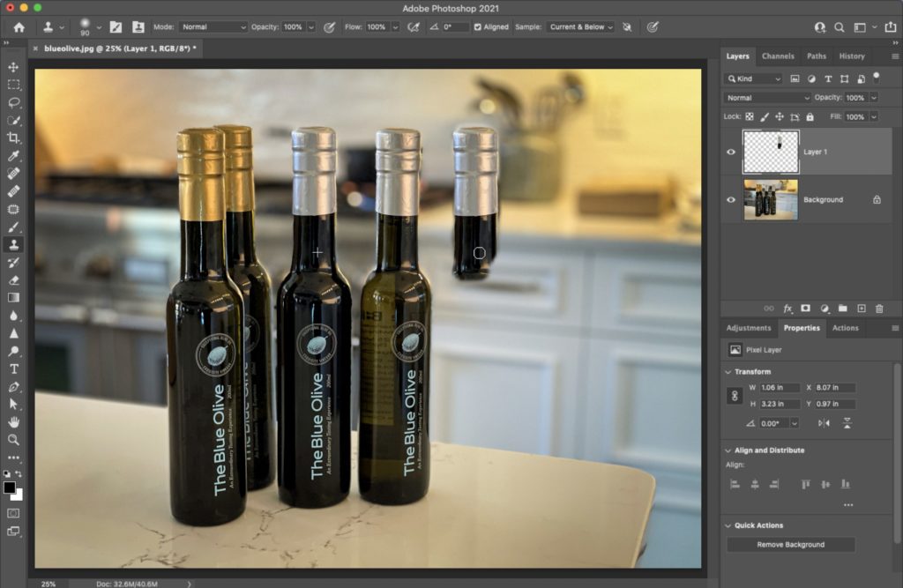Switch to the Paths tab
This screenshot has width=903, height=588.
817,56
